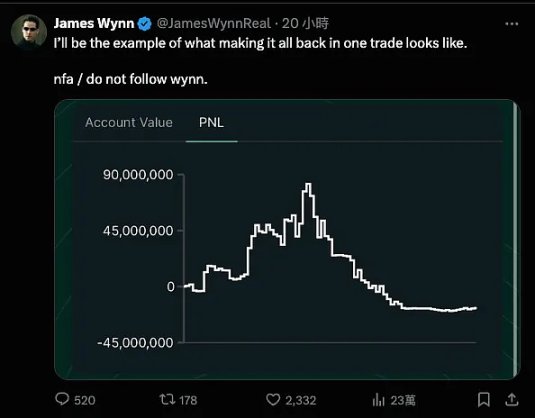This screenshot has height=418, width=535.
Task: Select the PNL tab
Action: pos(211,122)
